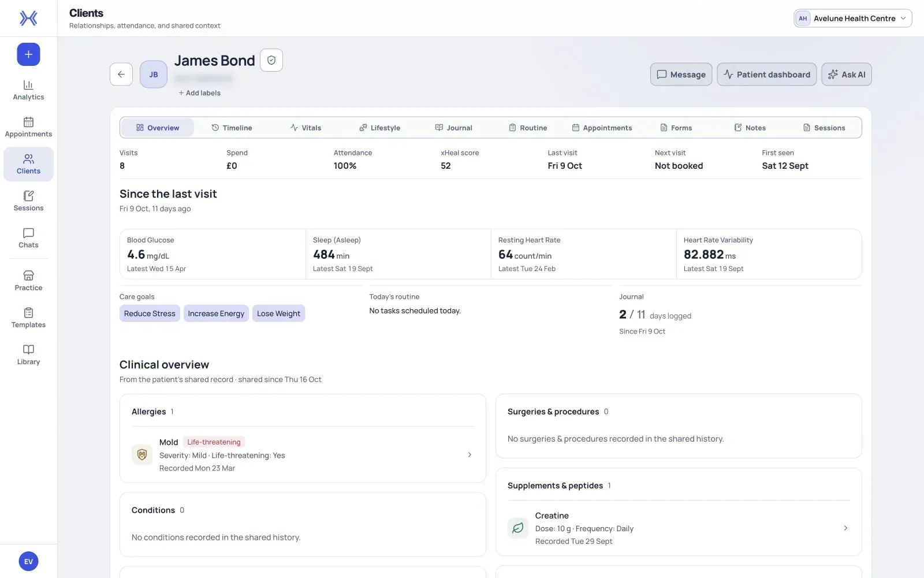The height and width of the screenshot is (578, 924).
Task: Open the Routine tab
Action: (528, 128)
